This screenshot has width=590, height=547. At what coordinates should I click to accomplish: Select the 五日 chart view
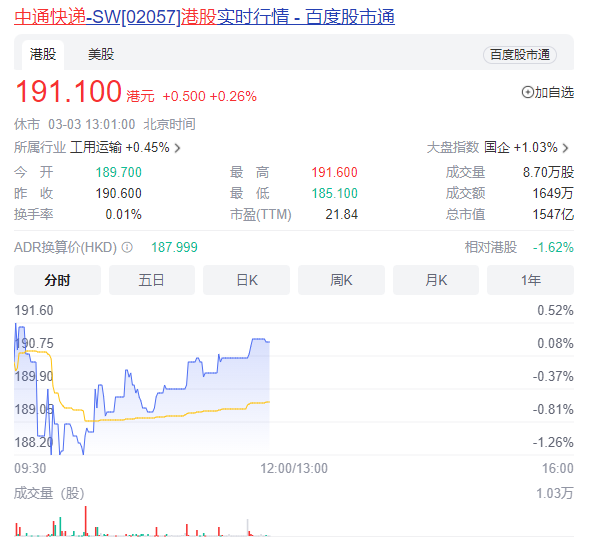(x=152, y=280)
